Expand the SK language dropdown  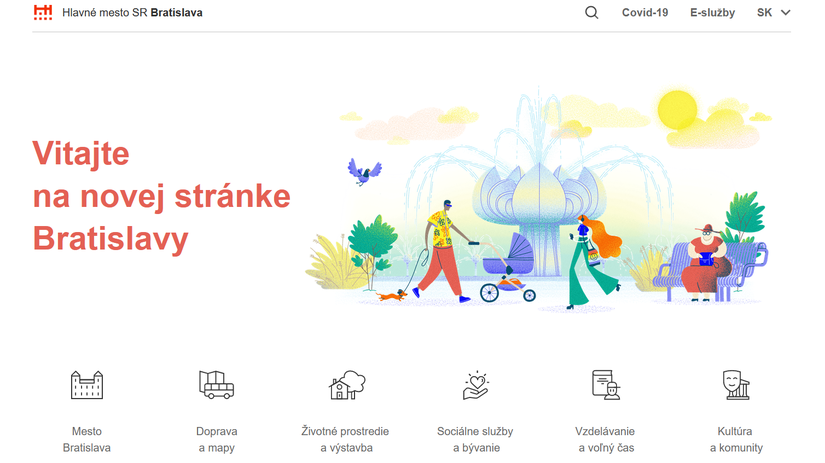(x=773, y=13)
